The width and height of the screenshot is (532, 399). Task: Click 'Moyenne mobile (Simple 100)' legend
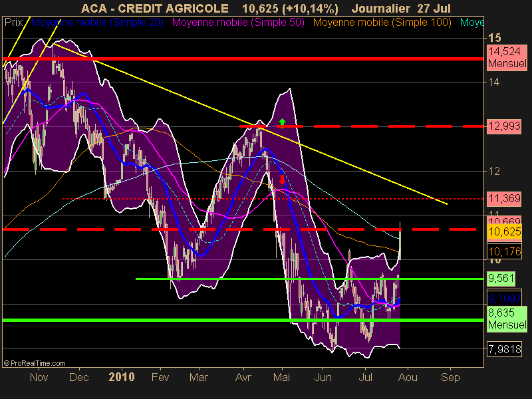382,23
